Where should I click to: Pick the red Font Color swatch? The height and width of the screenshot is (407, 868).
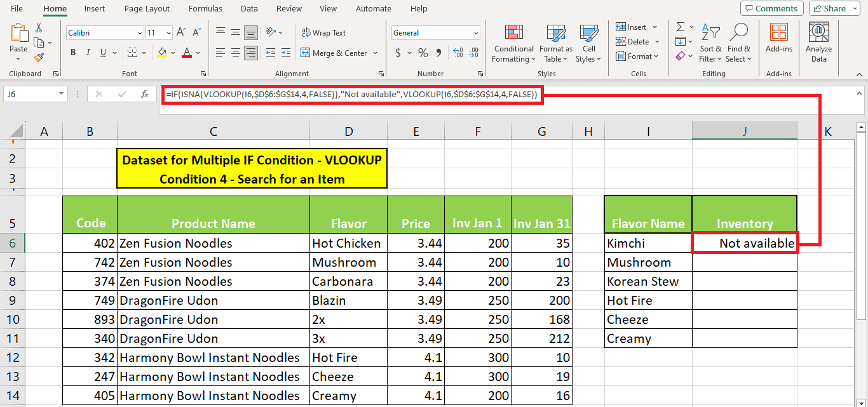[x=189, y=52]
